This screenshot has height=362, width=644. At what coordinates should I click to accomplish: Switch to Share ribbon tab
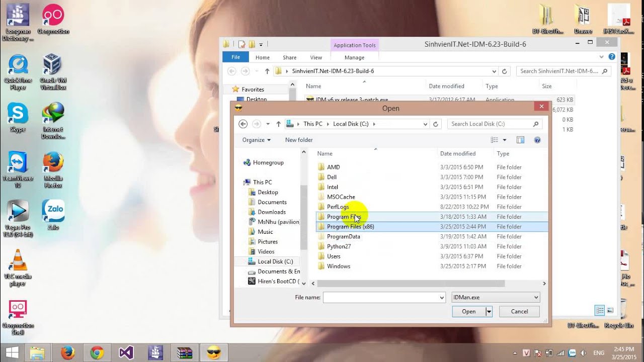coord(290,57)
